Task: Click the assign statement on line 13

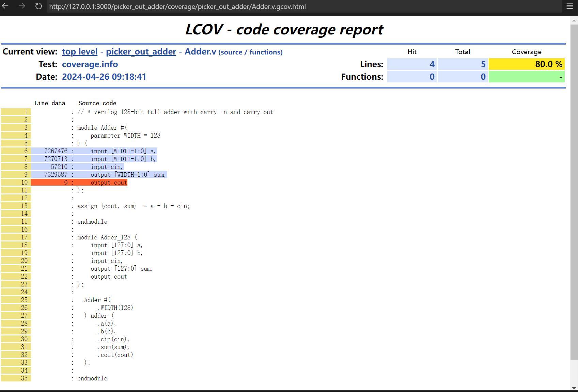Action: click(x=134, y=206)
